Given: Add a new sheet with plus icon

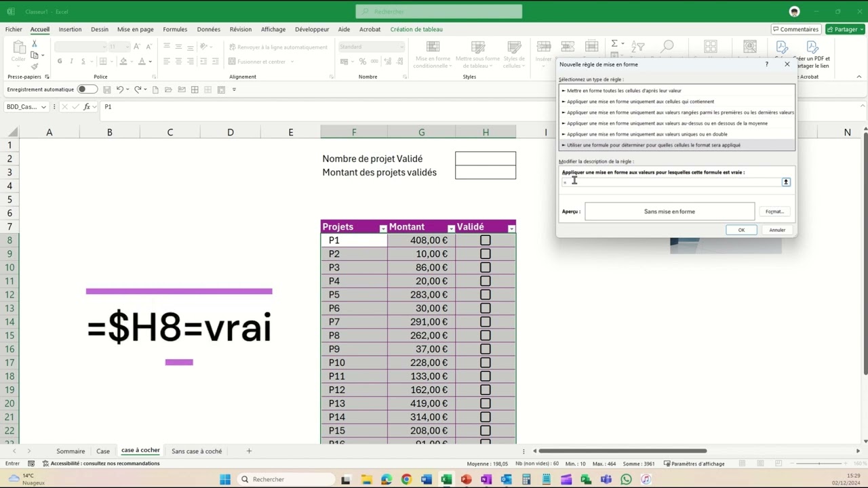Looking at the screenshot, I should 249,451.
